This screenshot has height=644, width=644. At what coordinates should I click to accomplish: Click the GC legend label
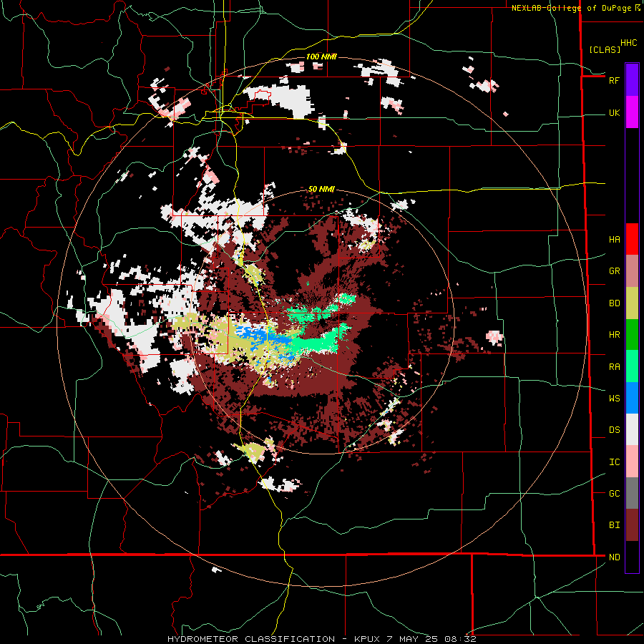click(x=614, y=494)
